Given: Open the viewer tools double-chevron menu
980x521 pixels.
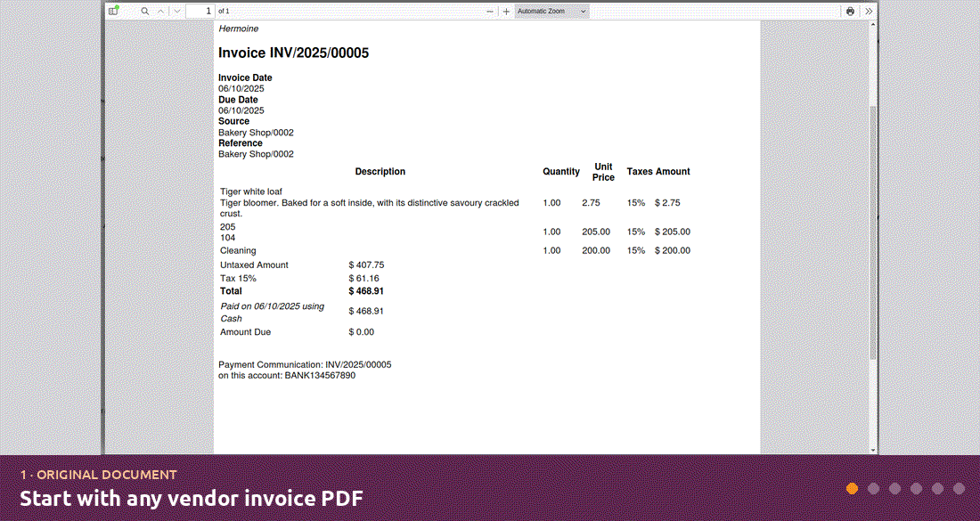Looking at the screenshot, I should point(869,12).
